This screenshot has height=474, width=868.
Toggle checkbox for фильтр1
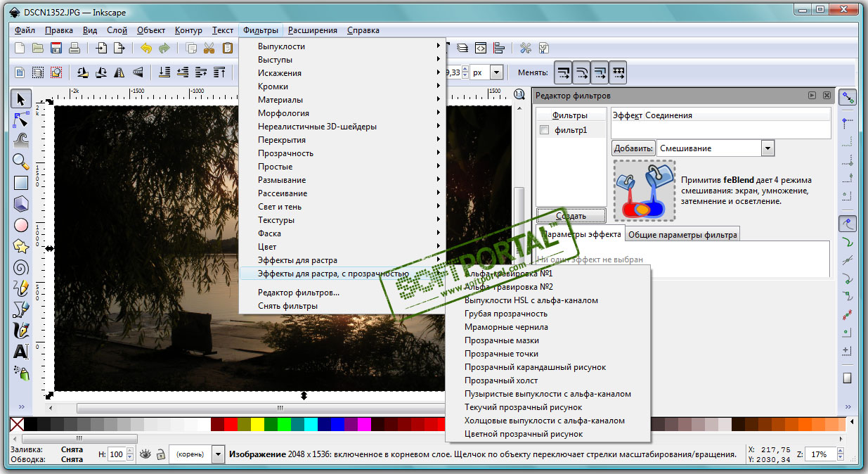pyautogui.click(x=544, y=130)
